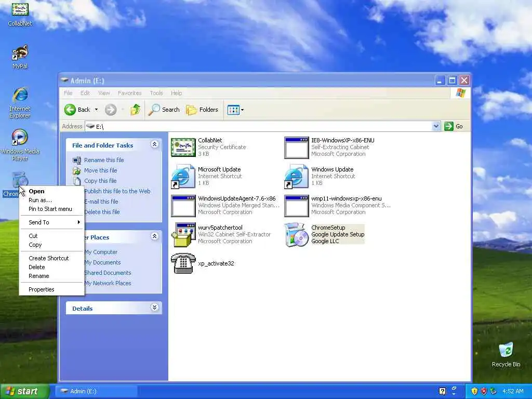Expand the Send To submenu
The height and width of the screenshot is (399, 532).
pyautogui.click(x=51, y=222)
